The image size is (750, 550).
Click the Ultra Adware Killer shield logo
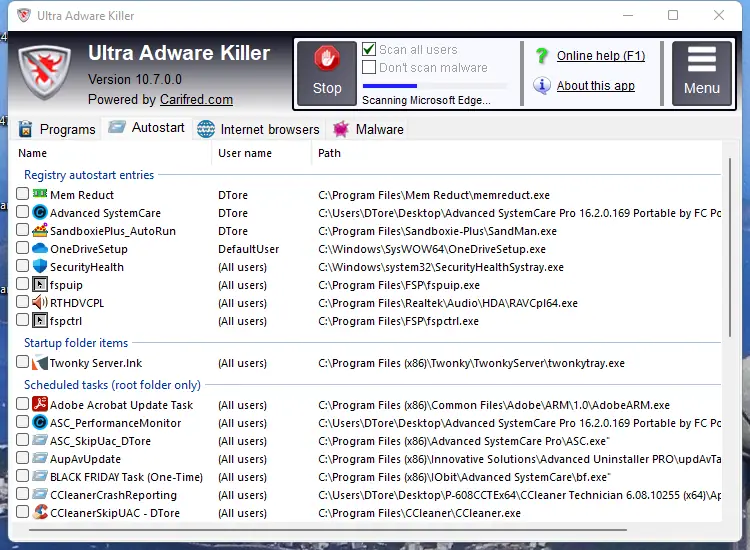pos(44,72)
